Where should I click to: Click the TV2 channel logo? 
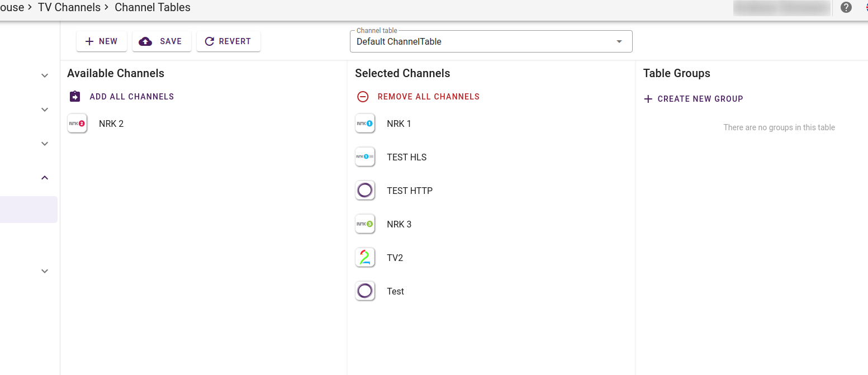coord(365,257)
